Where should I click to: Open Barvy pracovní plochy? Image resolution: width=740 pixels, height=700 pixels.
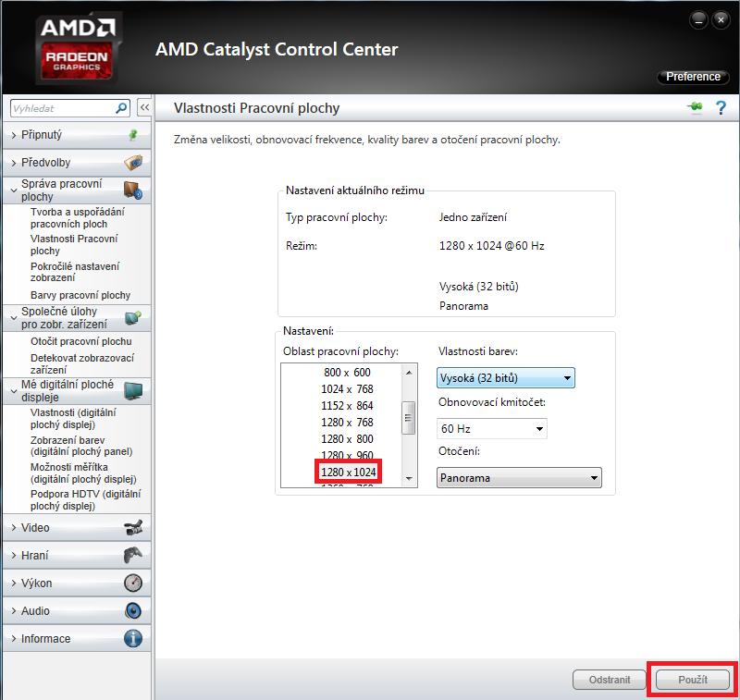[x=80, y=295]
